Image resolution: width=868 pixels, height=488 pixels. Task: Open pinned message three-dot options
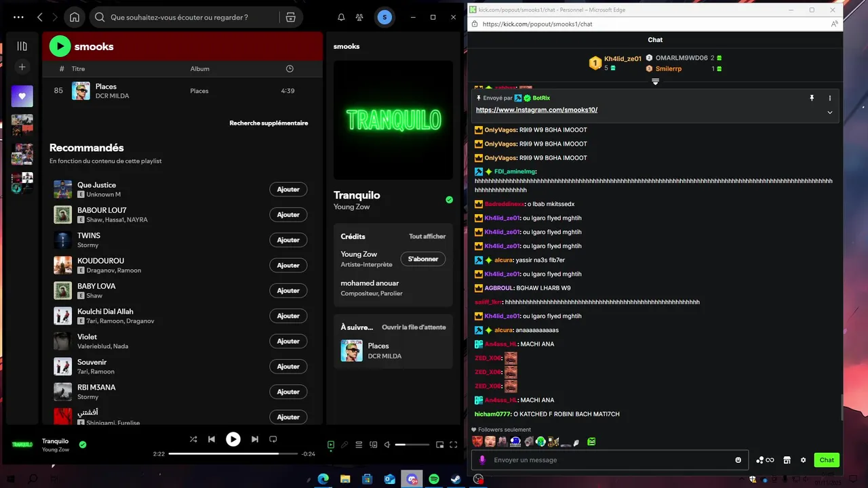click(x=829, y=98)
